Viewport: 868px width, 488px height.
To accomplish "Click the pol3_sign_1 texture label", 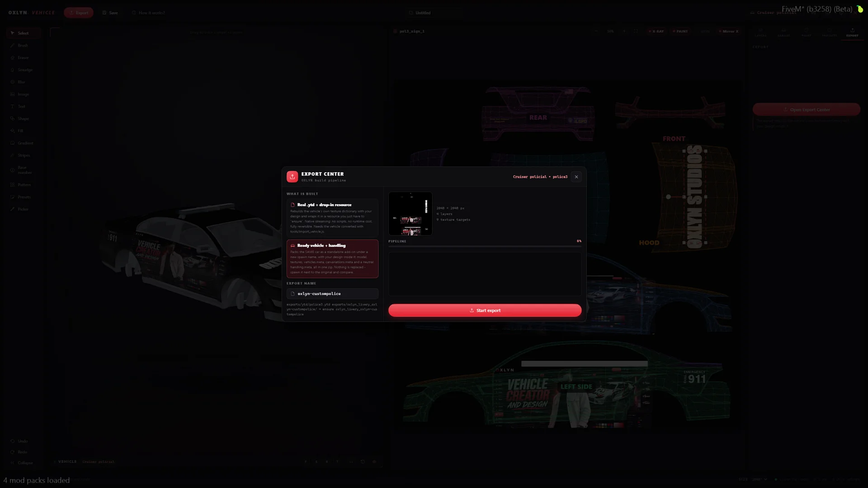I will (412, 31).
